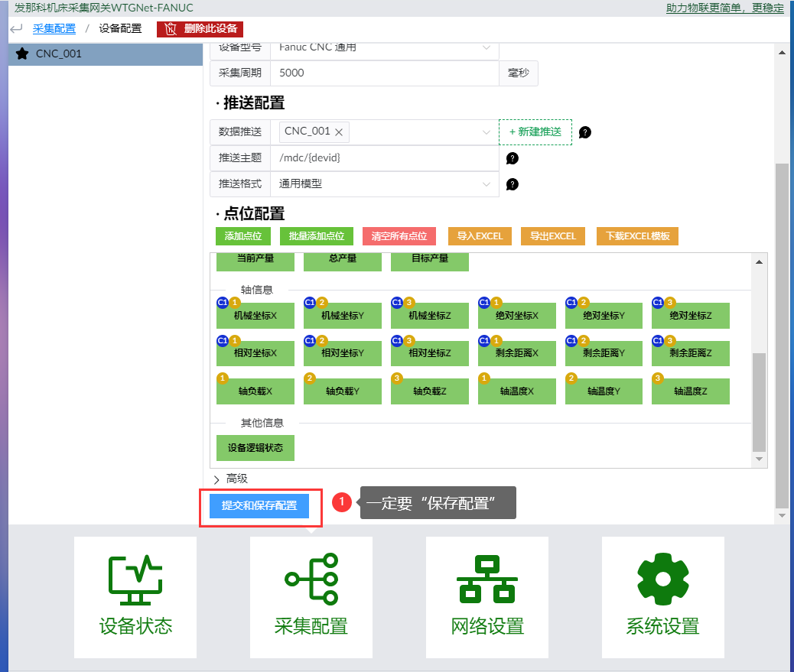Click 提交和保存配置 button
The image size is (794, 672).
[x=259, y=505]
